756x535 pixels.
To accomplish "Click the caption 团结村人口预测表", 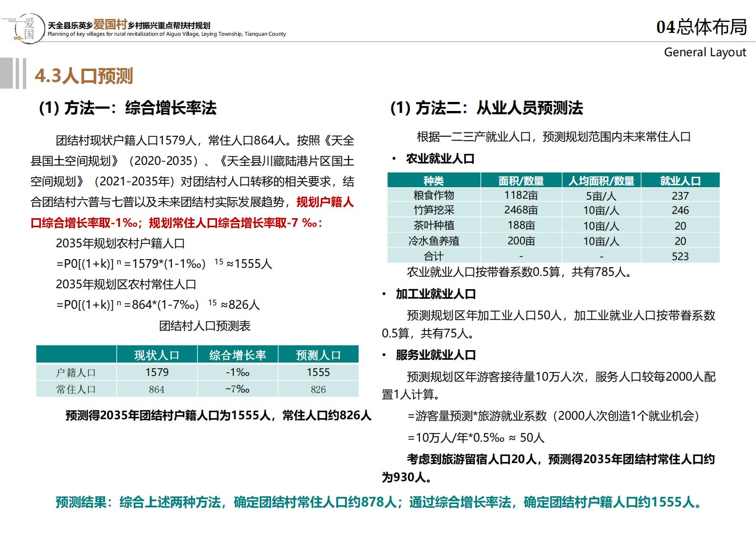I will [205, 326].
